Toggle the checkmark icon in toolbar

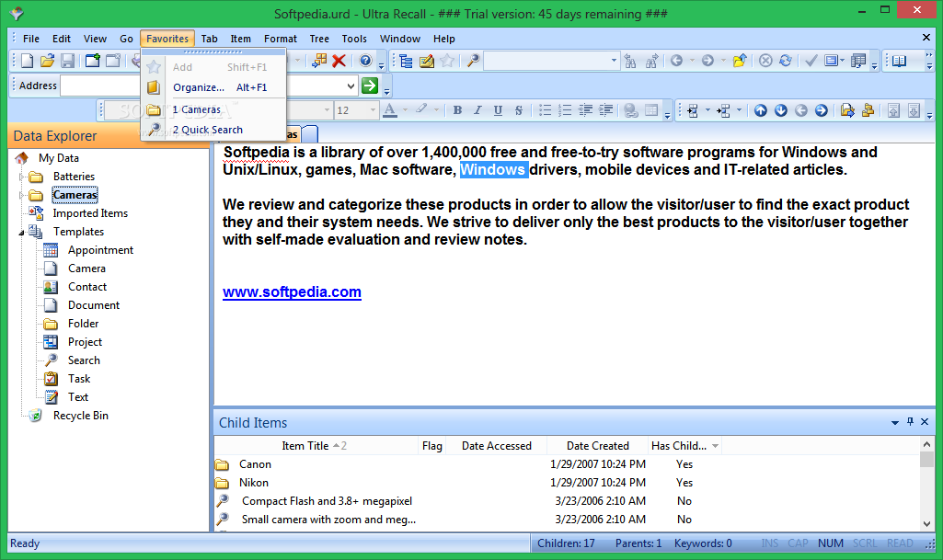point(811,61)
